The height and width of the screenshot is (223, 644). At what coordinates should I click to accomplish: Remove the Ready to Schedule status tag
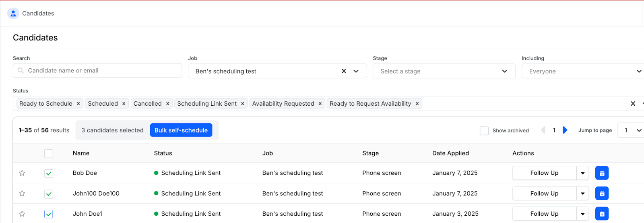[78, 104]
